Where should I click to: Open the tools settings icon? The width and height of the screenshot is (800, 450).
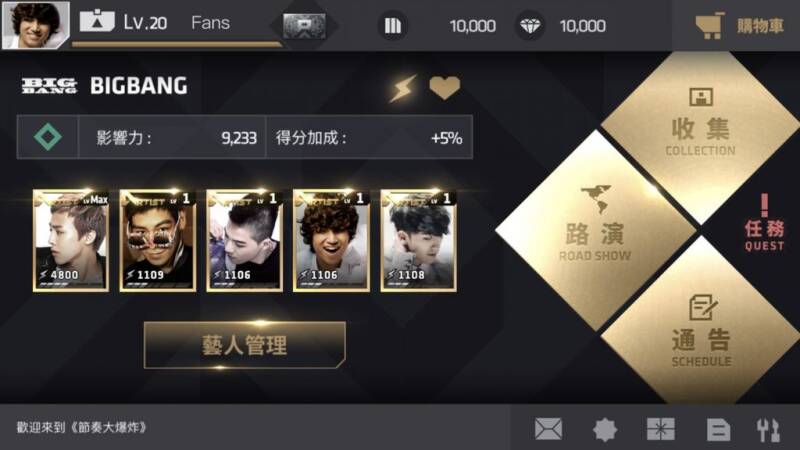[x=768, y=430]
